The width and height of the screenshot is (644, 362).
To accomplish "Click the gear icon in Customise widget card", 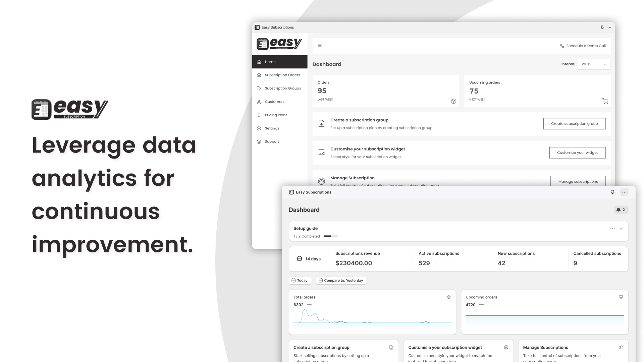I will [506, 348].
